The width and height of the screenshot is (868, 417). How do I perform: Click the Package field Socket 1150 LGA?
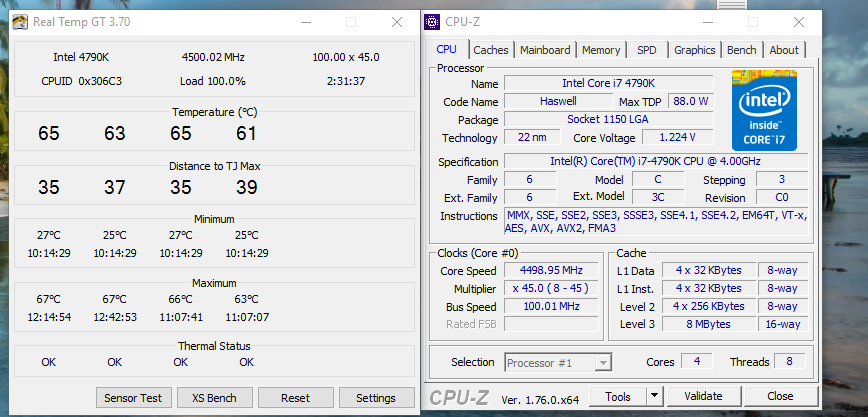(608, 119)
